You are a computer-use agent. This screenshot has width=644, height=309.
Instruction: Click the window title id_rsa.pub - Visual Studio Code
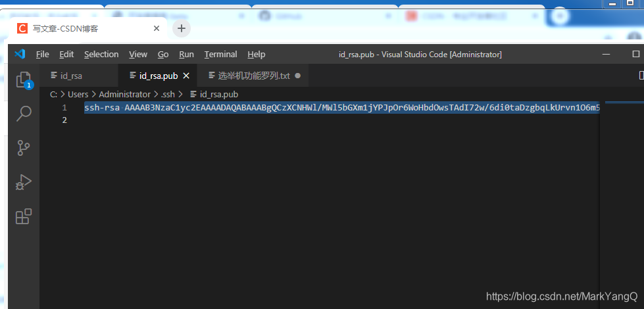click(x=420, y=54)
